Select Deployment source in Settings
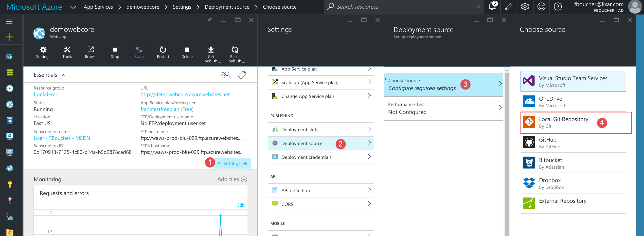This screenshot has width=644, height=236. [321, 143]
